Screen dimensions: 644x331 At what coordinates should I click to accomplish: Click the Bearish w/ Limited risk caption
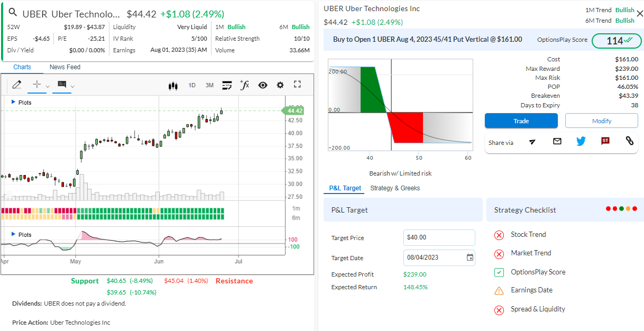[400, 173]
